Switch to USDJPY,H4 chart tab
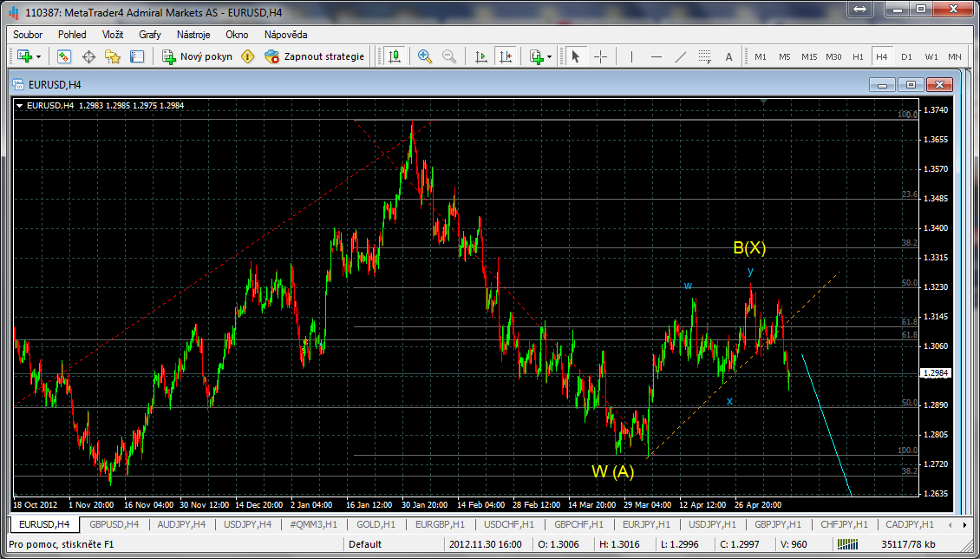Viewport: 980px width, 559px height. pos(247,524)
